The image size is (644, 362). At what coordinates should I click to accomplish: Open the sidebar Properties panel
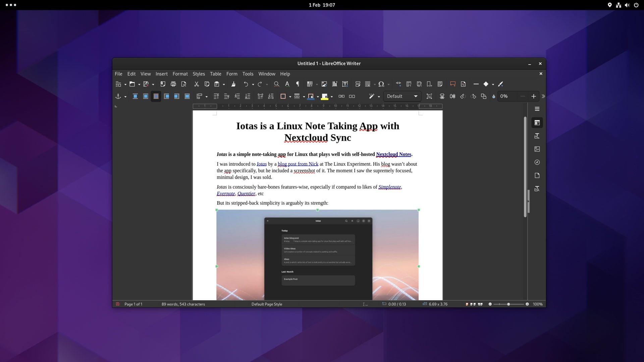(x=537, y=123)
